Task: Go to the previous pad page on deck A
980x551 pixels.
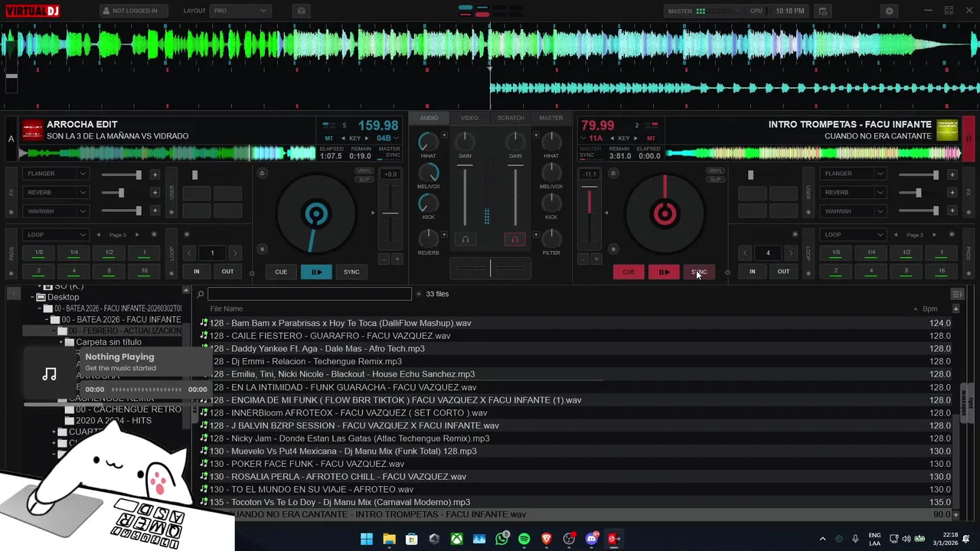Action: tap(98, 235)
